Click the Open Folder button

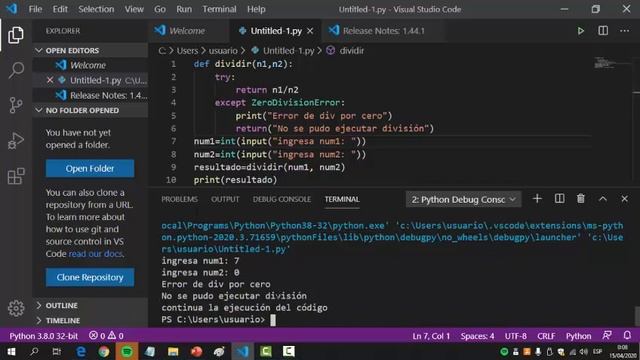(x=90, y=168)
